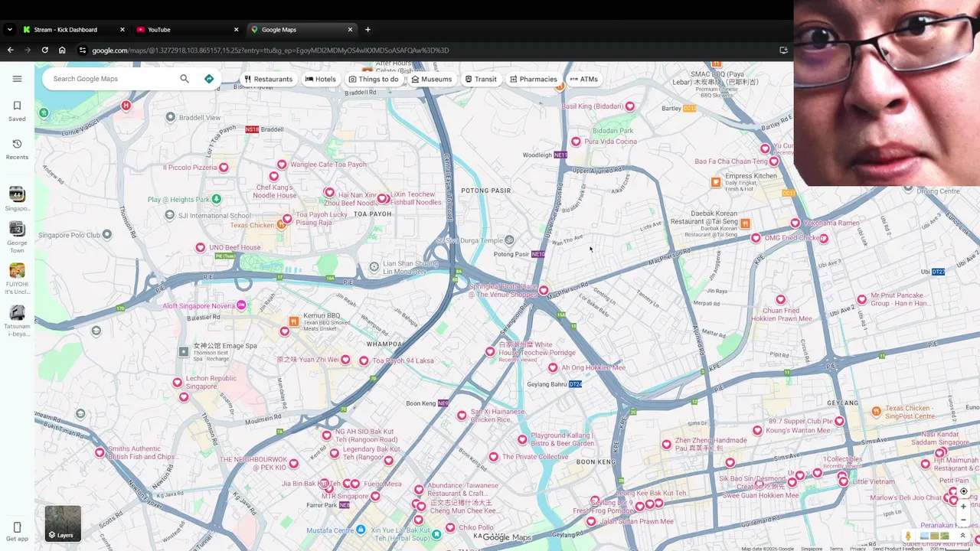The height and width of the screenshot is (551, 980).
Task: Open the Saved places panel
Action: tap(17, 111)
